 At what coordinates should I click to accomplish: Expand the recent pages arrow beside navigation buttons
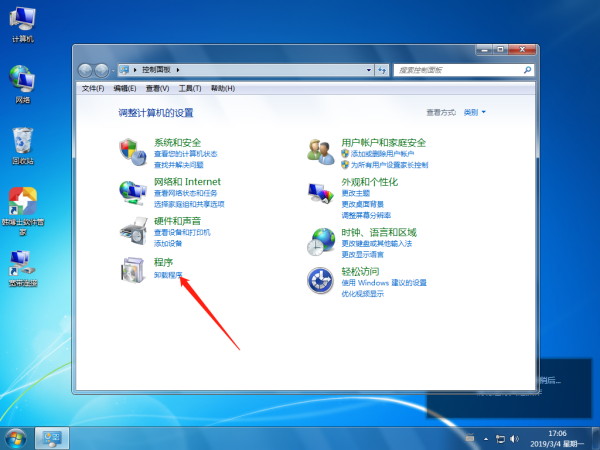tap(113, 71)
